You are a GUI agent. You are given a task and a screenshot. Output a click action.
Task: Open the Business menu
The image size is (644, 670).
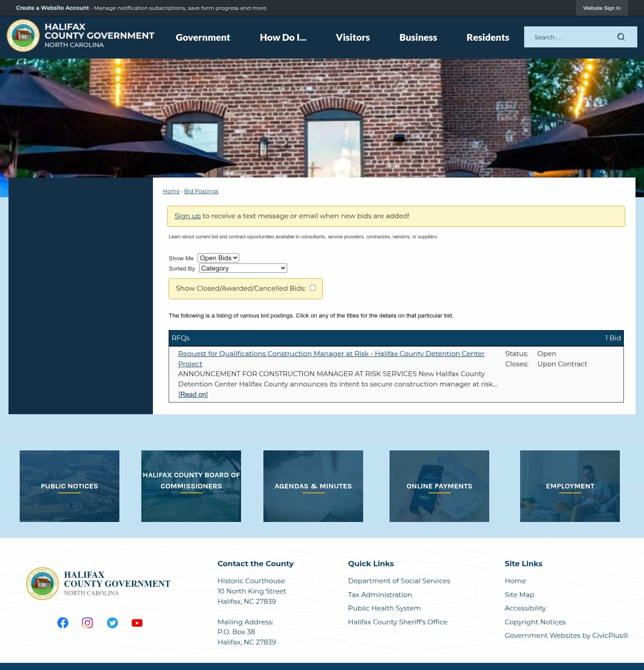coord(418,38)
